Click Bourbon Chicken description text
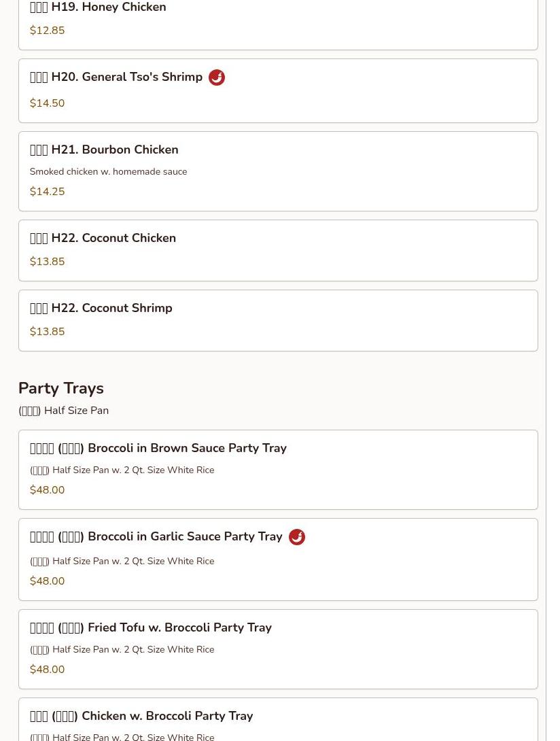Image resolution: width=560 pixels, height=741 pixels. pyautogui.click(x=108, y=172)
